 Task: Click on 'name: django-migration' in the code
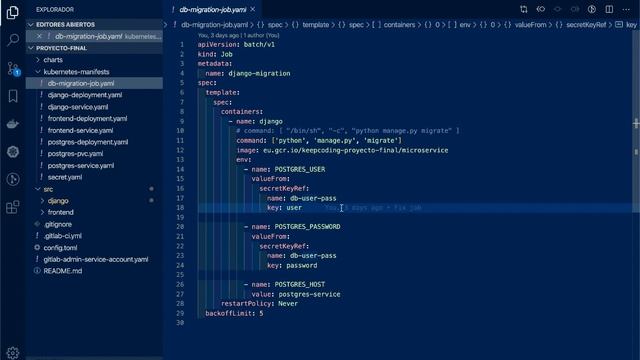[248, 73]
